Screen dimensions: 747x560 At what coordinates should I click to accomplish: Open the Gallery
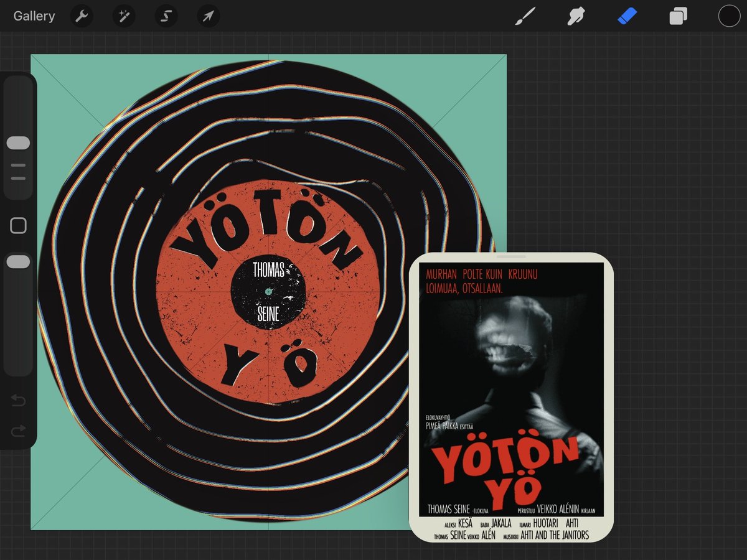pyautogui.click(x=34, y=16)
